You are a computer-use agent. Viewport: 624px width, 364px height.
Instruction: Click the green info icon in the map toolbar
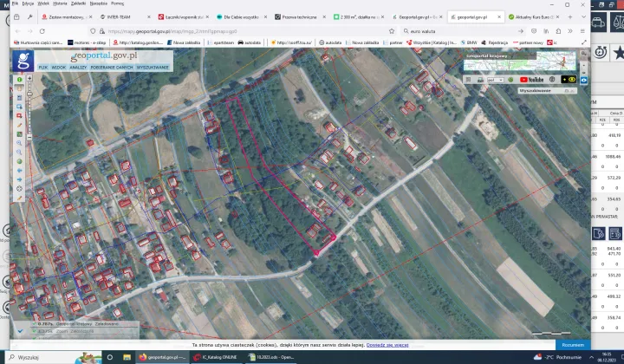click(19, 80)
